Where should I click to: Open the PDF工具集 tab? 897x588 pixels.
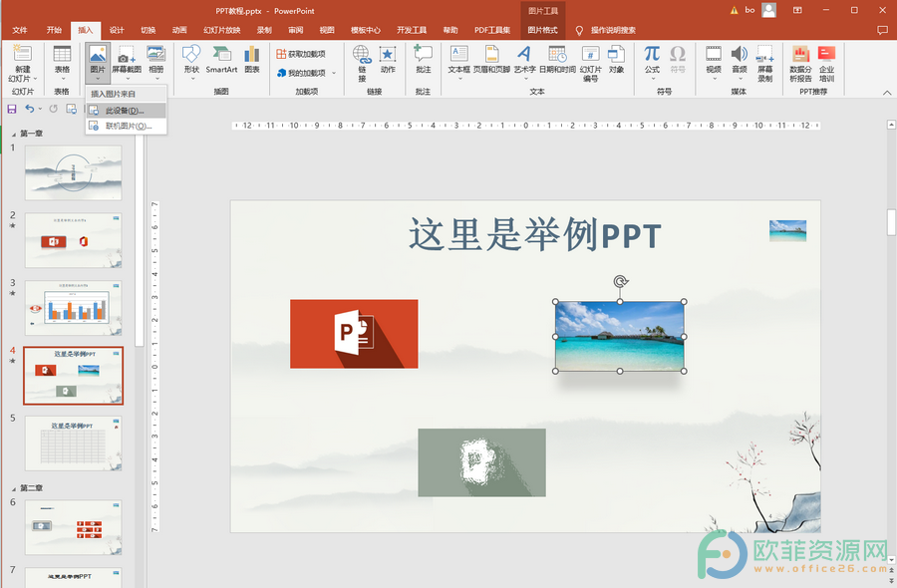492,30
